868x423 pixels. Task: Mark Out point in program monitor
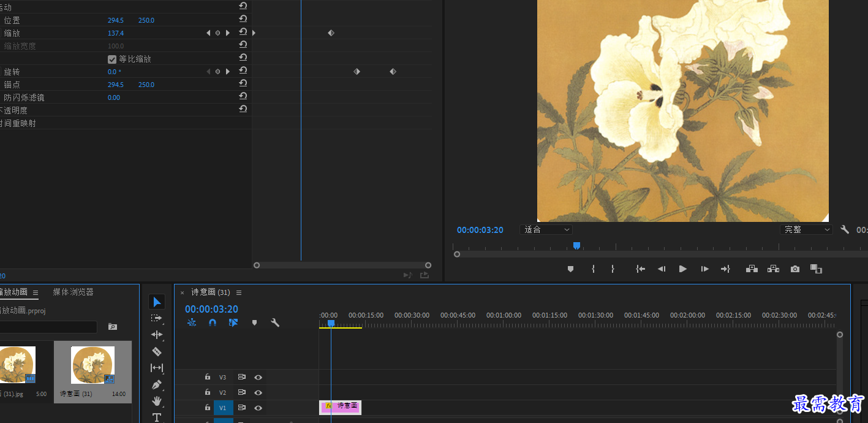pyautogui.click(x=613, y=269)
